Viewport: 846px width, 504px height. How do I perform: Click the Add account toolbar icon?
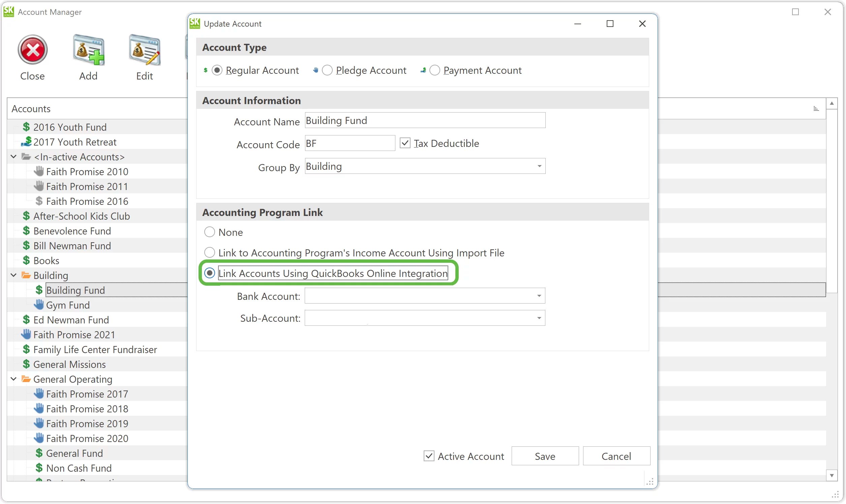coord(88,50)
